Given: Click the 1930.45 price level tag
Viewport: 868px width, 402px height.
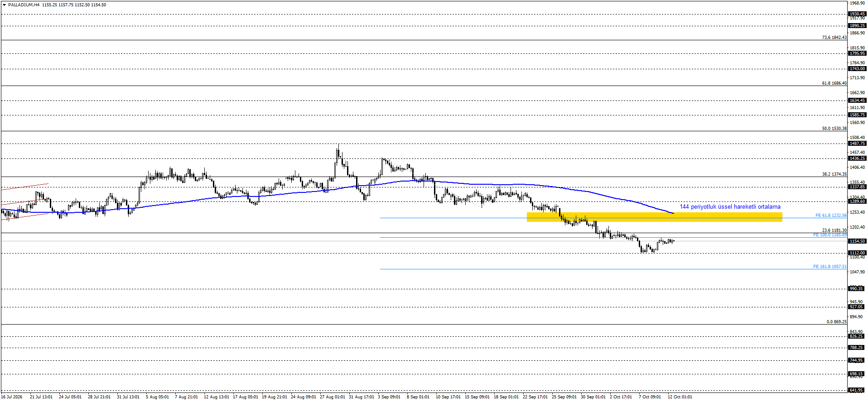Looking at the screenshot, I should (x=857, y=14).
